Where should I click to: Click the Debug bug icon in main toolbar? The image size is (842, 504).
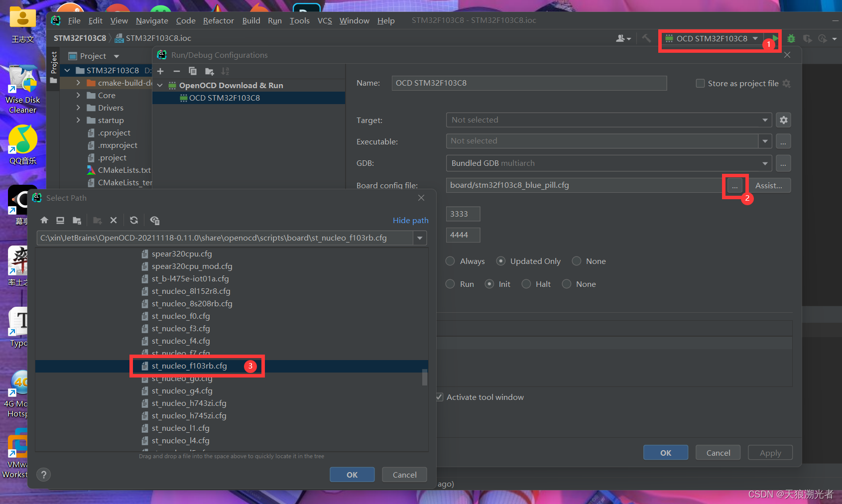click(x=791, y=38)
